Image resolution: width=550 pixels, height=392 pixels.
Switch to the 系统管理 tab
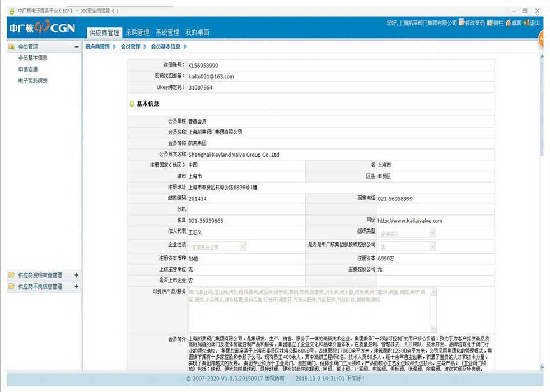[x=167, y=32]
